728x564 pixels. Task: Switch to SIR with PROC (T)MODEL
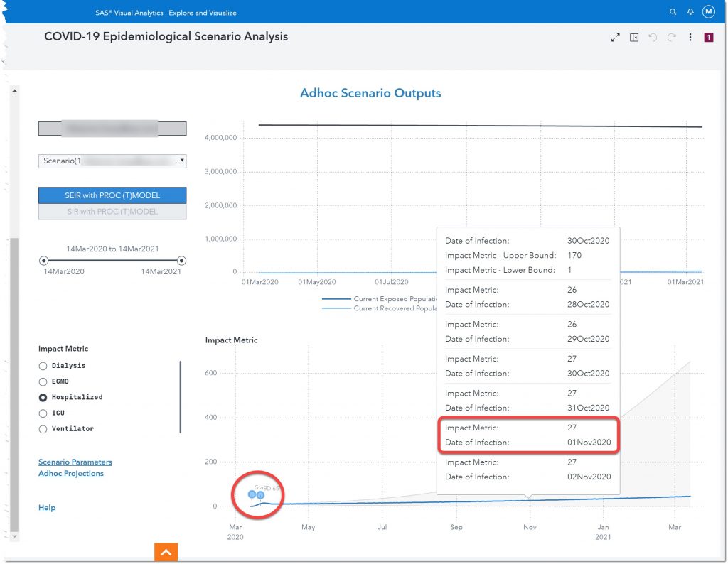[112, 212]
